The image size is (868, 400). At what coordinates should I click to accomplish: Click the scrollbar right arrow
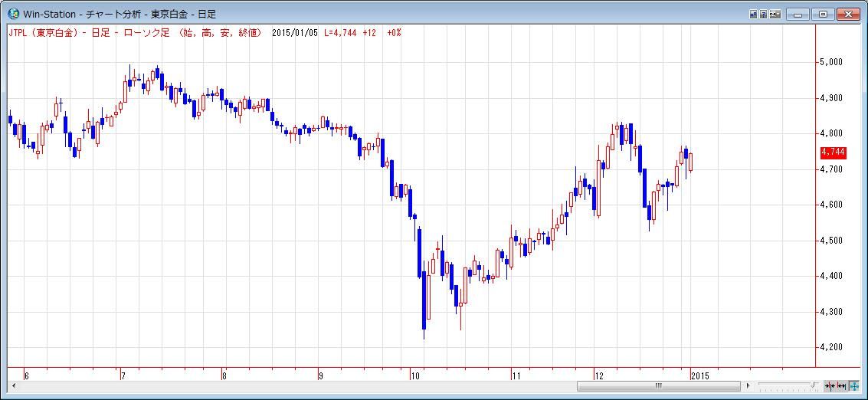point(748,385)
